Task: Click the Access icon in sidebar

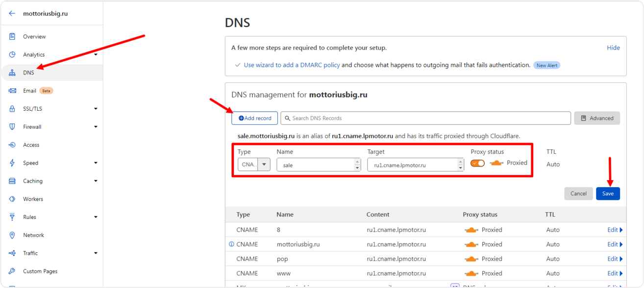Action: coord(12,145)
